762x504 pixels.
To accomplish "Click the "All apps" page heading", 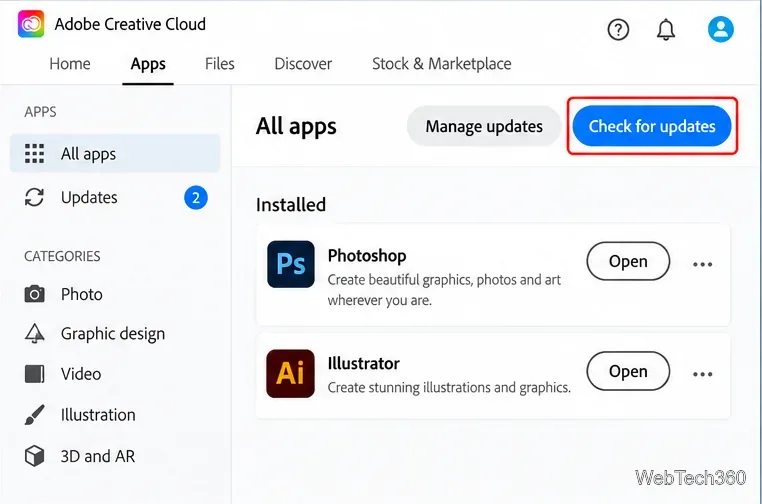I will (x=296, y=127).
